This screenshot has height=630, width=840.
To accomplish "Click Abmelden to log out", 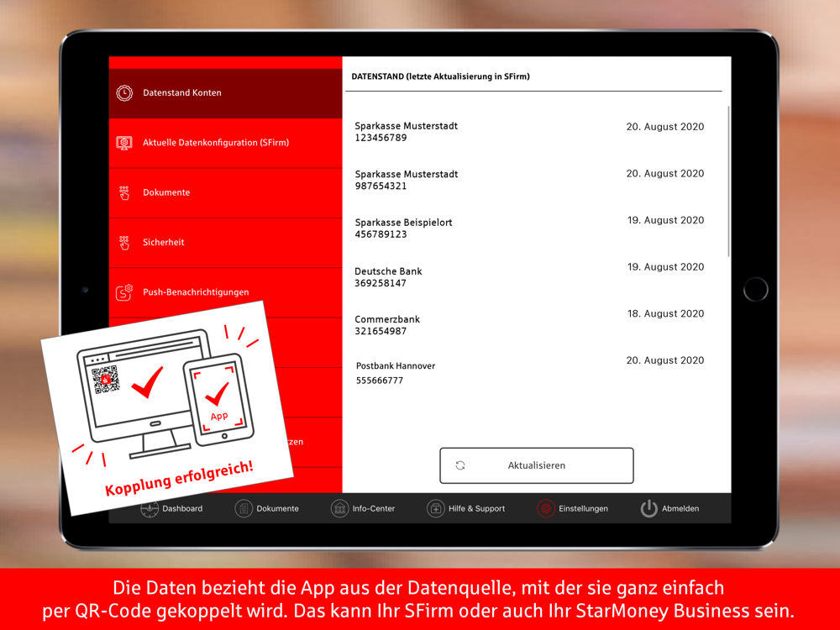I will point(669,508).
